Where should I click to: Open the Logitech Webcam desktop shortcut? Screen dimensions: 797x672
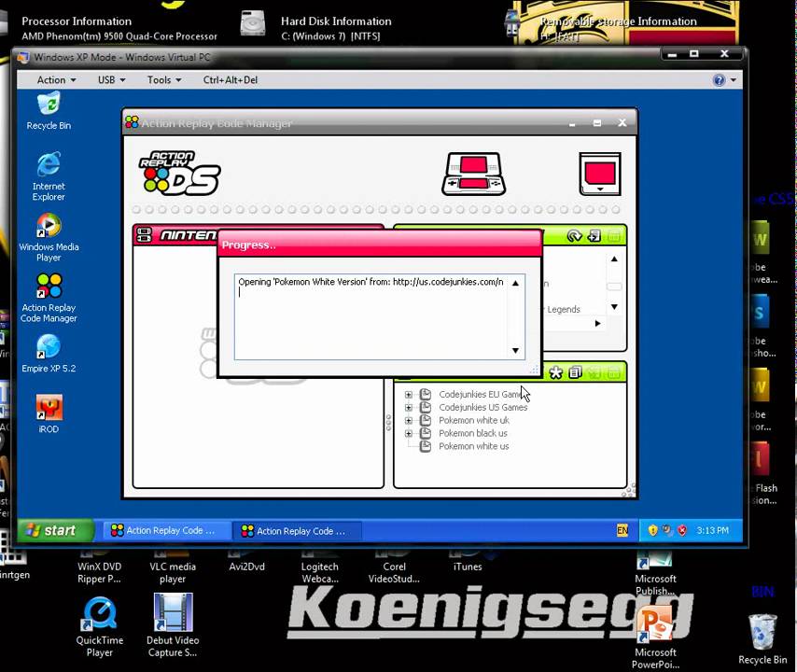pos(320,567)
